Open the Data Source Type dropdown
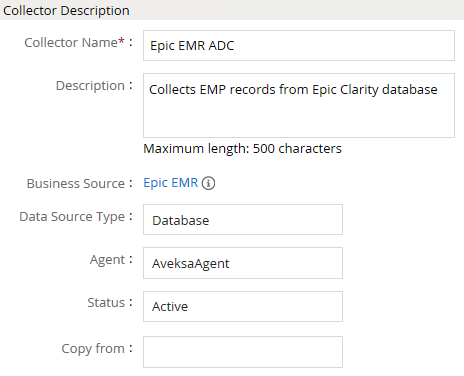This screenshot has height=376, width=464. point(243,220)
